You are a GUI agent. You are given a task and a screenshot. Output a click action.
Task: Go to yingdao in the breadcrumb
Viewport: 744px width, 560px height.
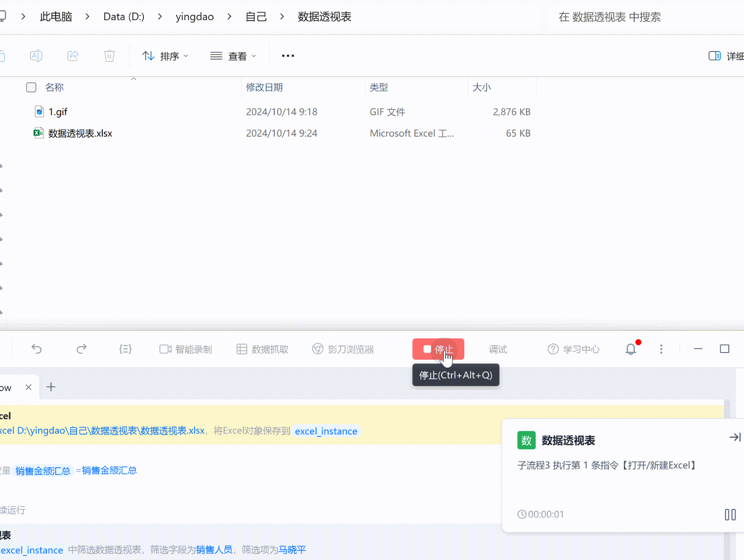point(195,17)
